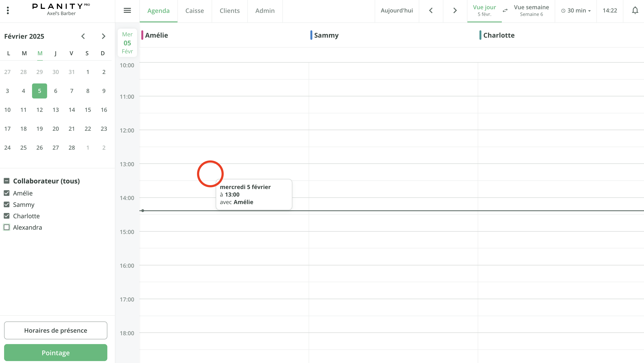Viewport: 644px width, 363px height.
Task: Go to next day with right arrow in top bar
Action: coord(455,11)
